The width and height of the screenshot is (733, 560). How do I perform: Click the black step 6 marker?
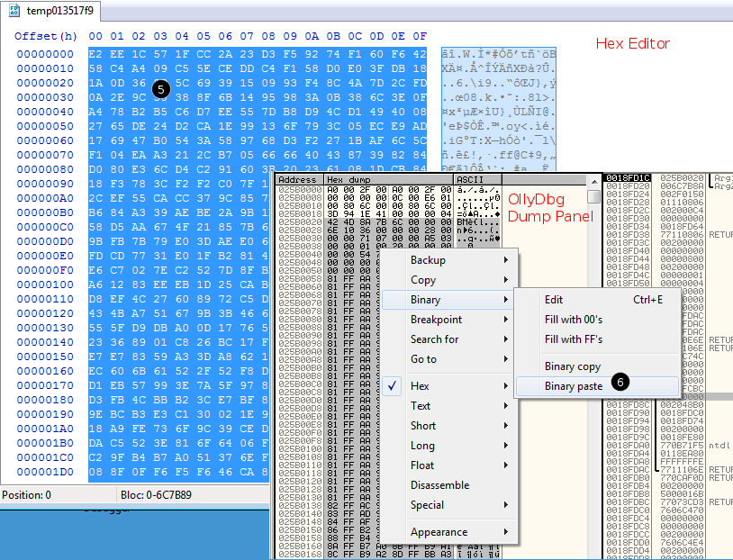[x=620, y=382]
